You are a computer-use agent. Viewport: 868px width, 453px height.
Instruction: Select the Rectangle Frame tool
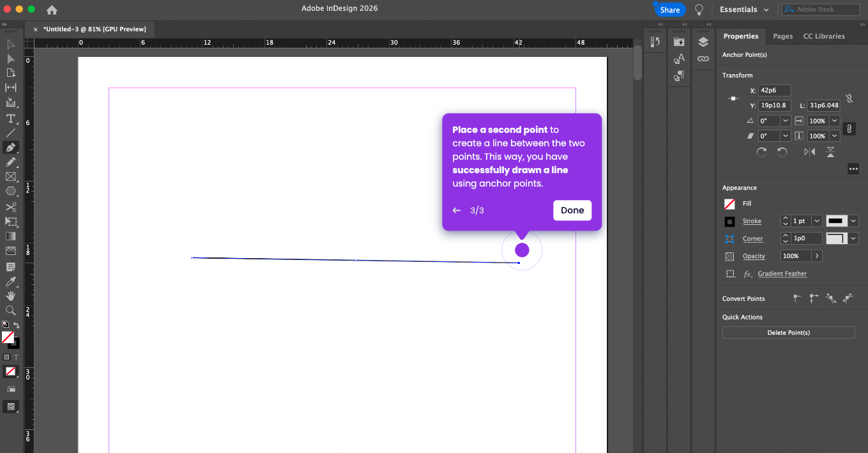point(11,177)
